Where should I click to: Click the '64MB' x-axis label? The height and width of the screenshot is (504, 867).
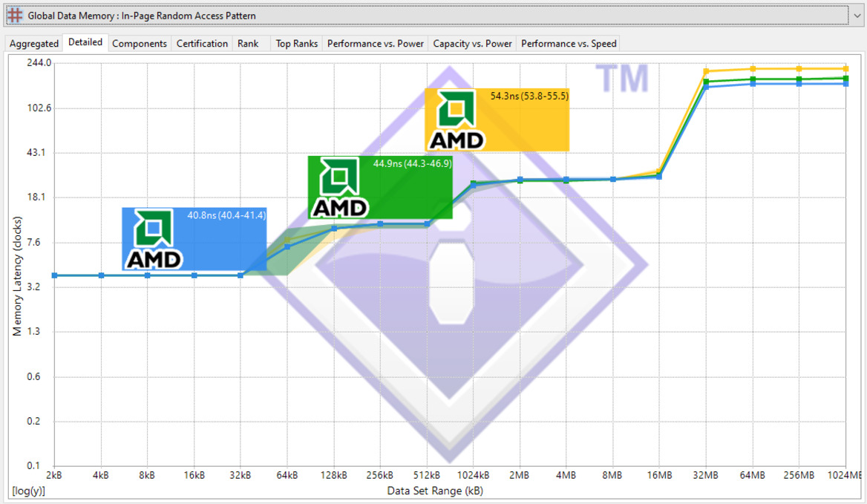pyautogui.click(x=753, y=475)
